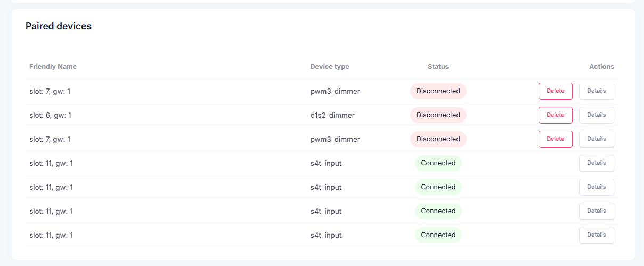644x266 pixels.
Task: Sort by the Friendly Name column header
Action: (53, 67)
